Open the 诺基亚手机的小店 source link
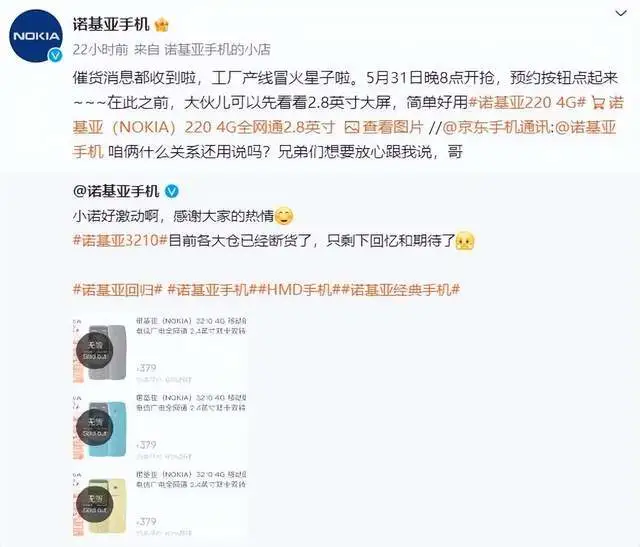The image size is (640, 547). click(x=218, y=49)
